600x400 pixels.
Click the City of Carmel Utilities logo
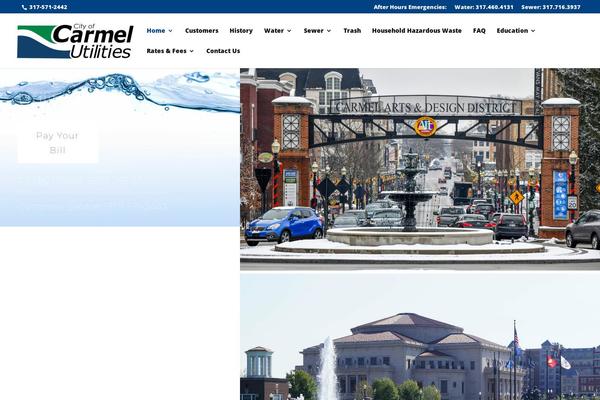pos(75,41)
